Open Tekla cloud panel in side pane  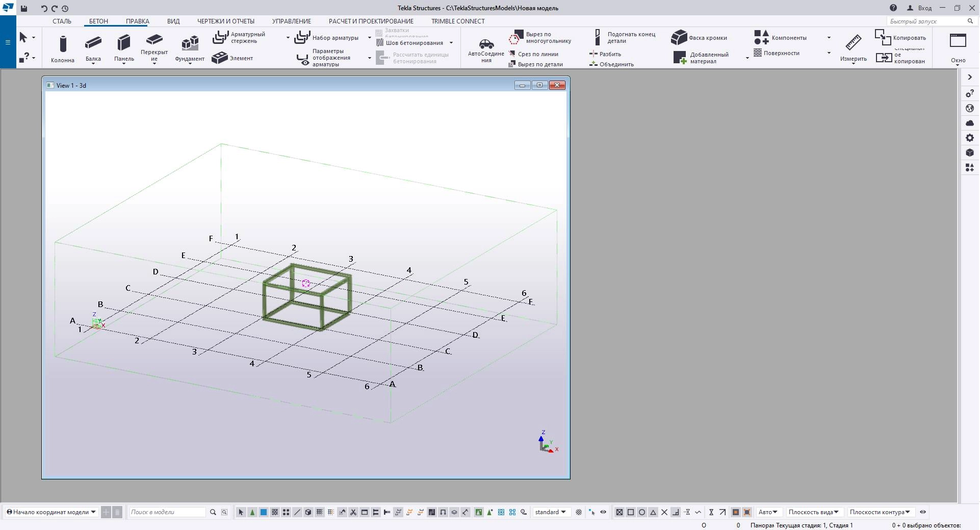click(970, 123)
